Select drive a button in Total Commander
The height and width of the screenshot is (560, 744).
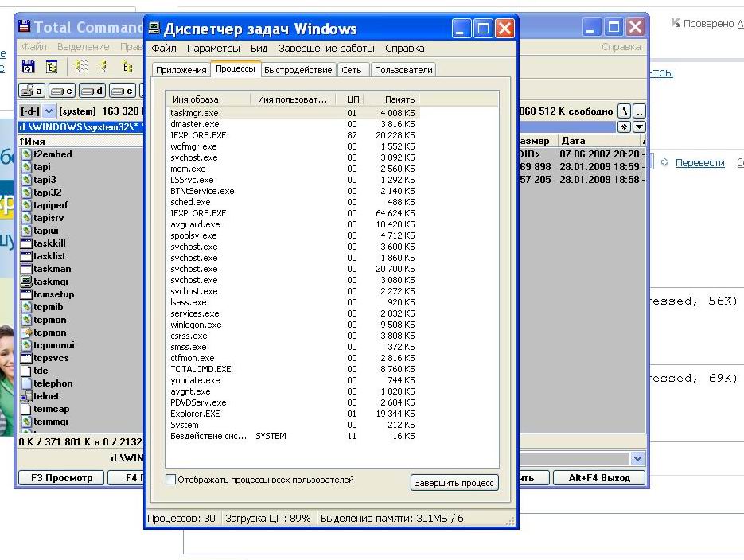pos(32,90)
